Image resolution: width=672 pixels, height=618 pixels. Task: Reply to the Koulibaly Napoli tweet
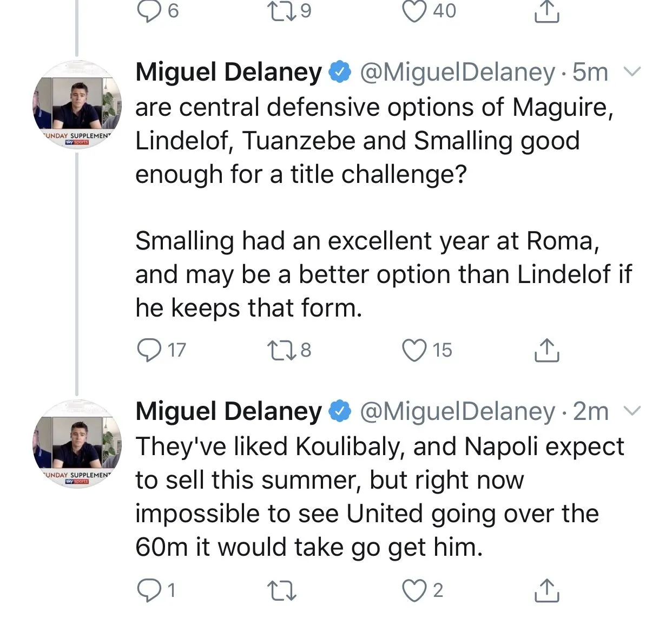coord(148,590)
